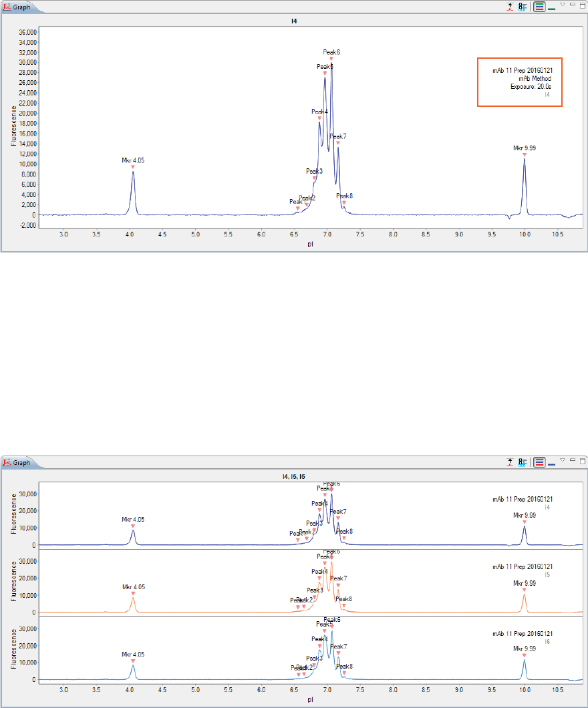Click Graph tab chart icon in I4, I5, I6 panel
Viewport: 588px width, 708px height.
(x=7, y=462)
